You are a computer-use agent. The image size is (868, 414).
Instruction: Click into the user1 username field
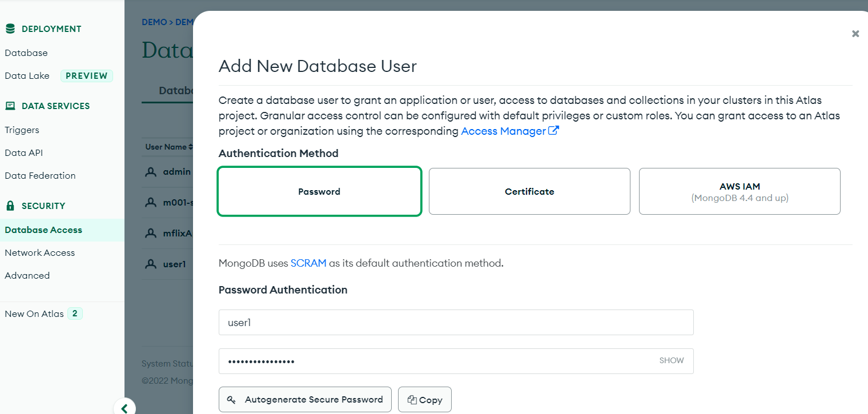[456, 322]
